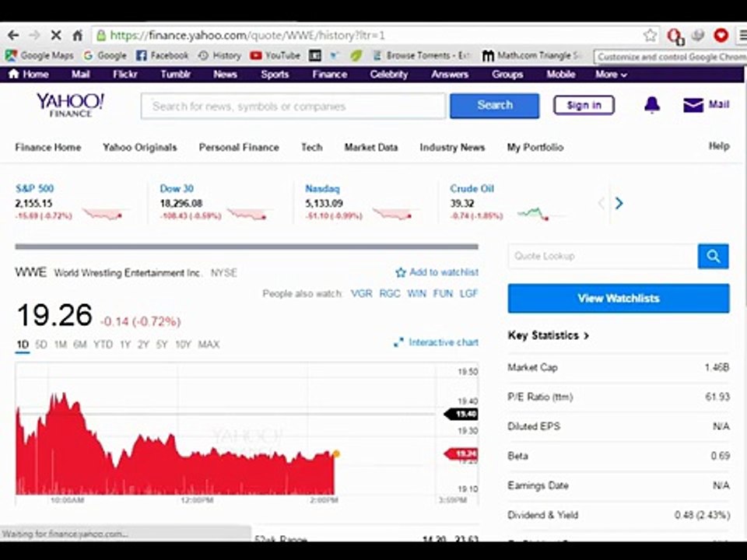This screenshot has width=747, height=560.
Task: Bookmark this page with the star icon
Action: [650, 35]
